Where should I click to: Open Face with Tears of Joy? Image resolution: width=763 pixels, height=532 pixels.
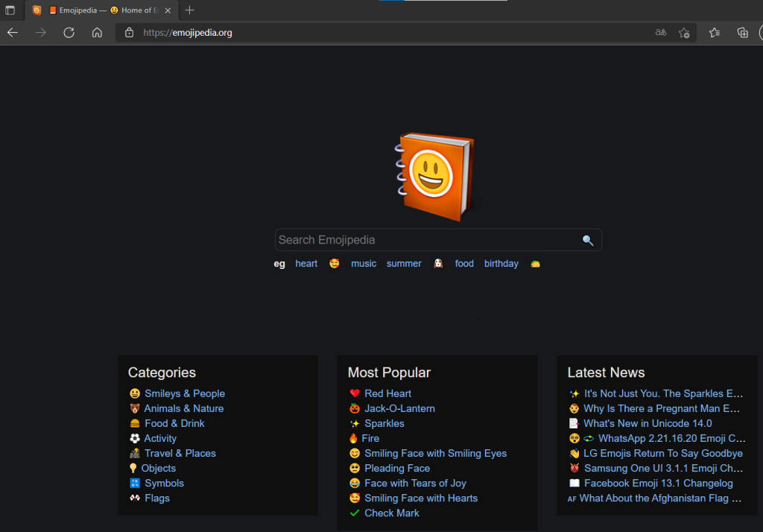pyautogui.click(x=415, y=484)
